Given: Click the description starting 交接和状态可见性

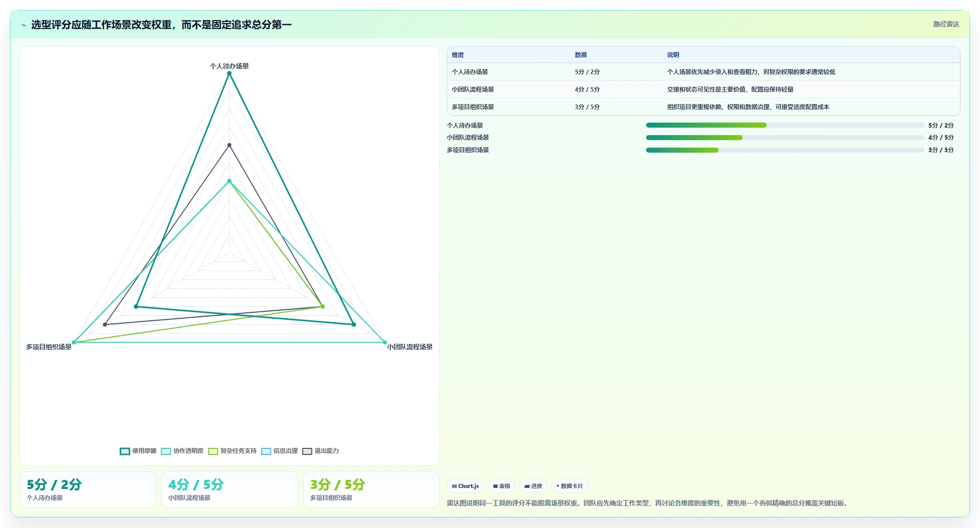Looking at the screenshot, I should click(x=730, y=90).
